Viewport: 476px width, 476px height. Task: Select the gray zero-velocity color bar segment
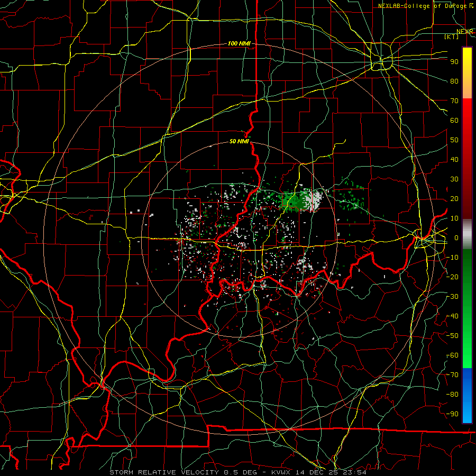(467, 234)
